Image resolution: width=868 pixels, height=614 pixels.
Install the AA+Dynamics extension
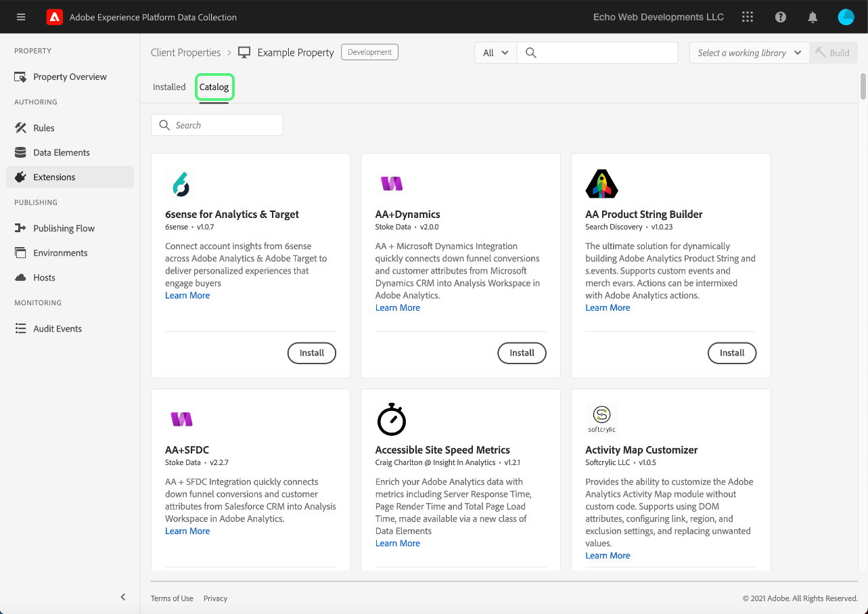point(522,353)
